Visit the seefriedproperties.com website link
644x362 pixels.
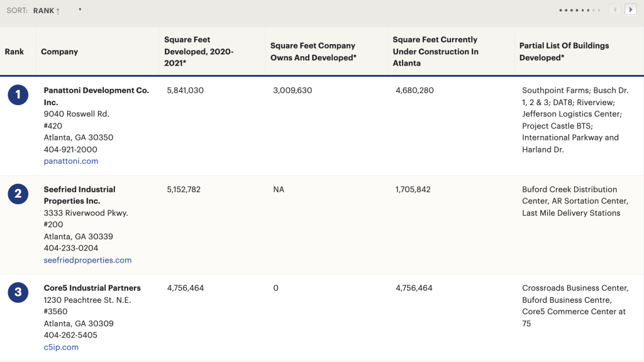pyautogui.click(x=87, y=260)
